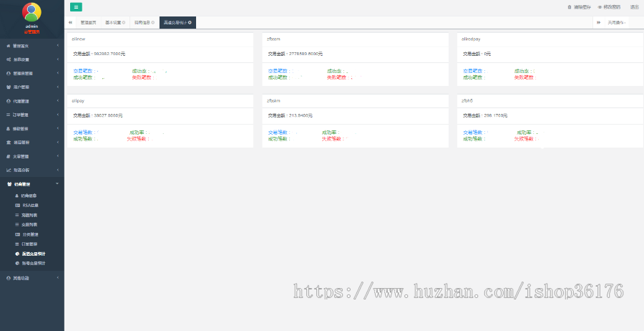Image resolution: width=644 pixels, height=331 pixels.
Task: Open 分类管理 in the sidebar submenu
Action: pyautogui.click(x=30, y=234)
